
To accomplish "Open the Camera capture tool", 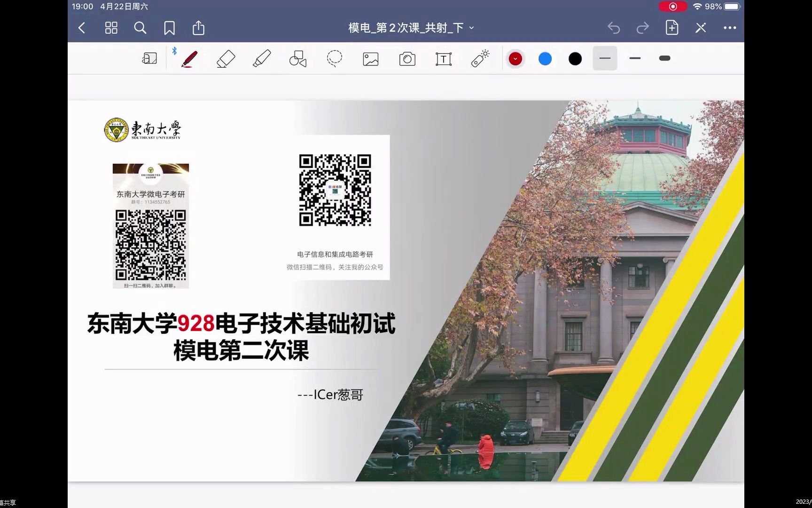I will tap(407, 58).
